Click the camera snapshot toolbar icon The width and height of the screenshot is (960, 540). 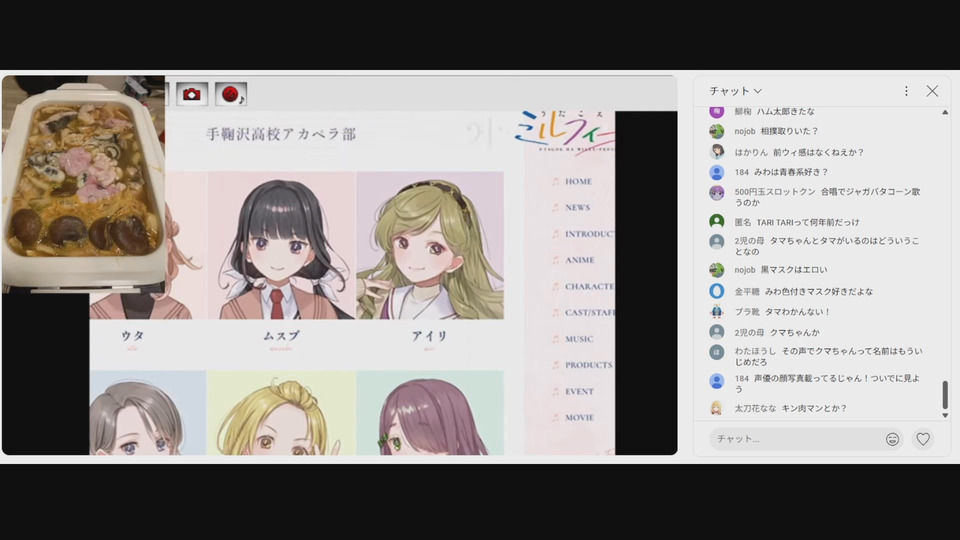click(192, 94)
